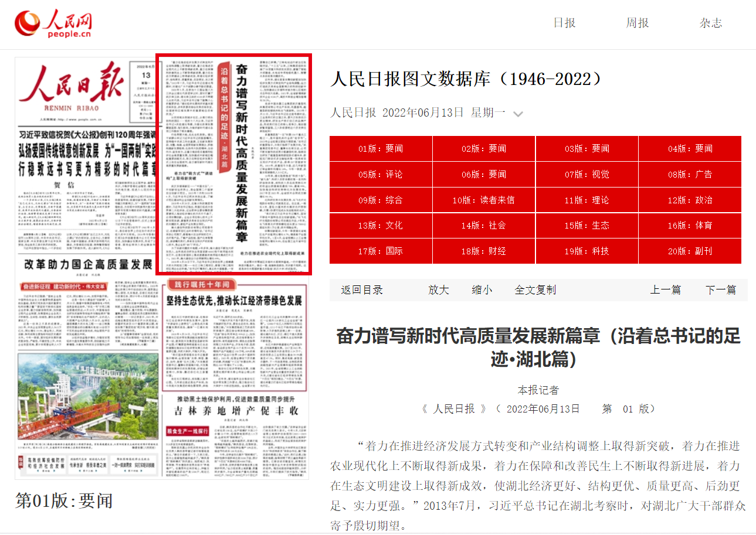Click highlighted article region on newspaper page
This screenshot has height=535, width=756.
(x=233, y=165)
